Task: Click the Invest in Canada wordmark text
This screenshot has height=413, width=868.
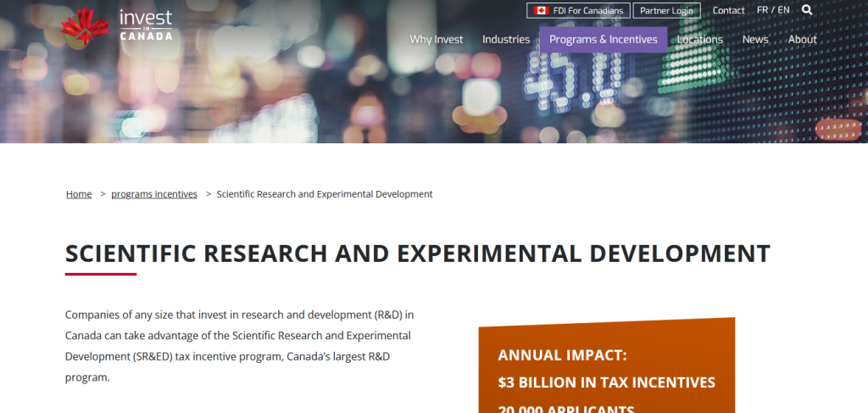Action: tap(146, 25)
